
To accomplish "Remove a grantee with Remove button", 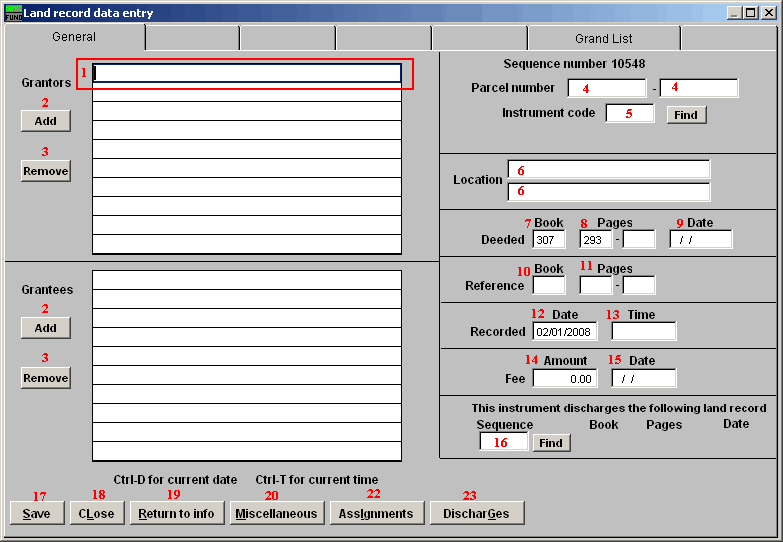I will (x=46, y=378).
